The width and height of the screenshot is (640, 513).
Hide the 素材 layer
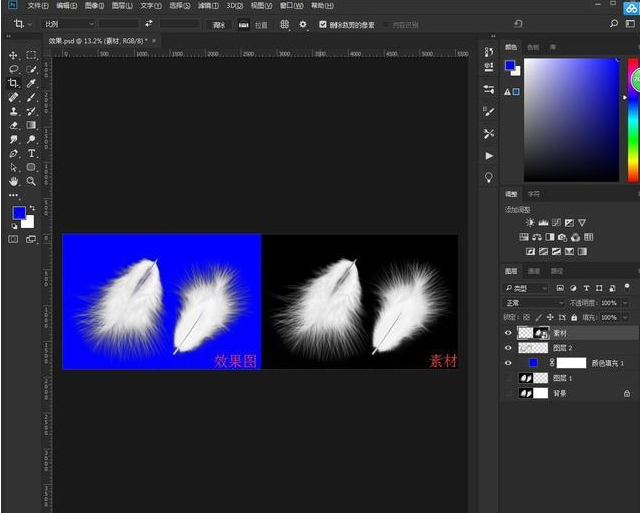tap(509, 333)
